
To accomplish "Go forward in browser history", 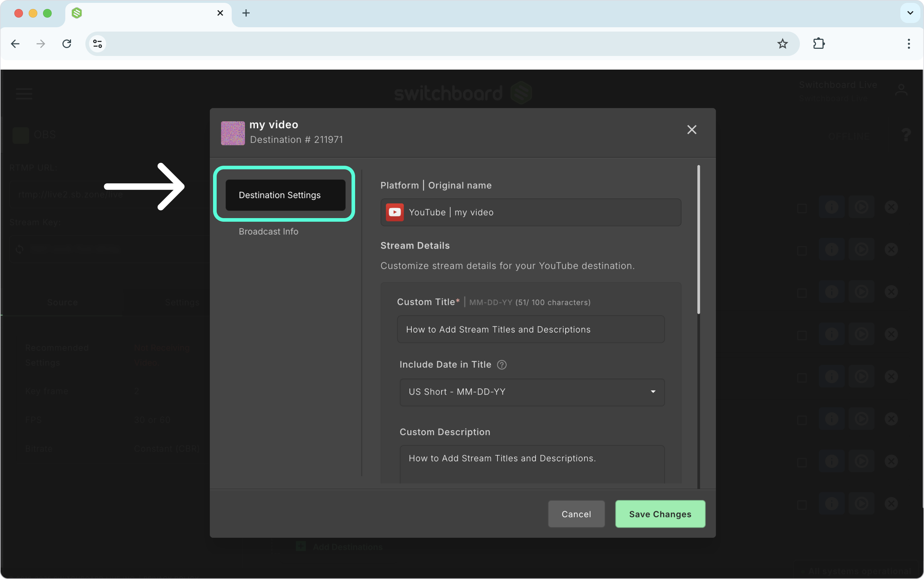I will 41,44.
